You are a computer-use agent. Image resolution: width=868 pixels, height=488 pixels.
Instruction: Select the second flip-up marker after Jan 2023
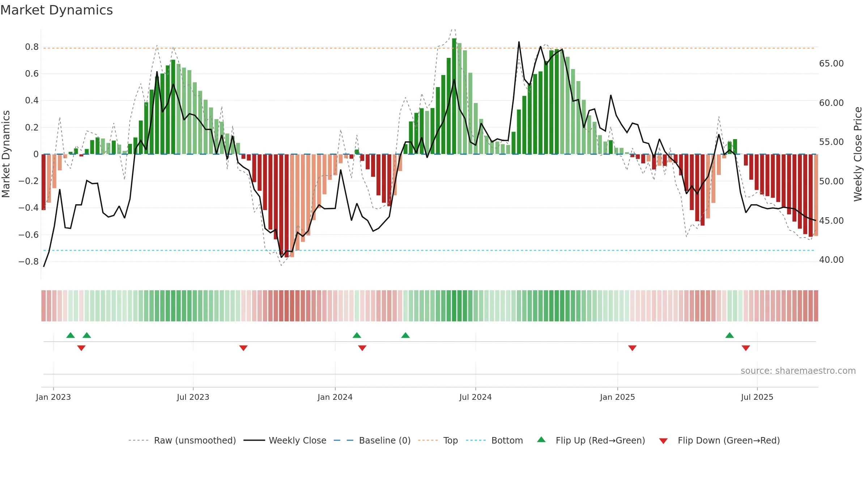(87, 335)
